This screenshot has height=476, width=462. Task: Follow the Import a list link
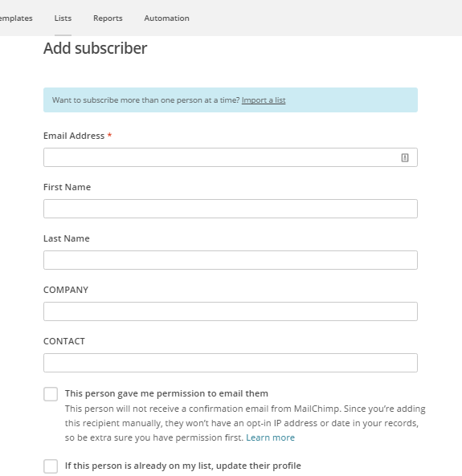click(x=264, y=100)
